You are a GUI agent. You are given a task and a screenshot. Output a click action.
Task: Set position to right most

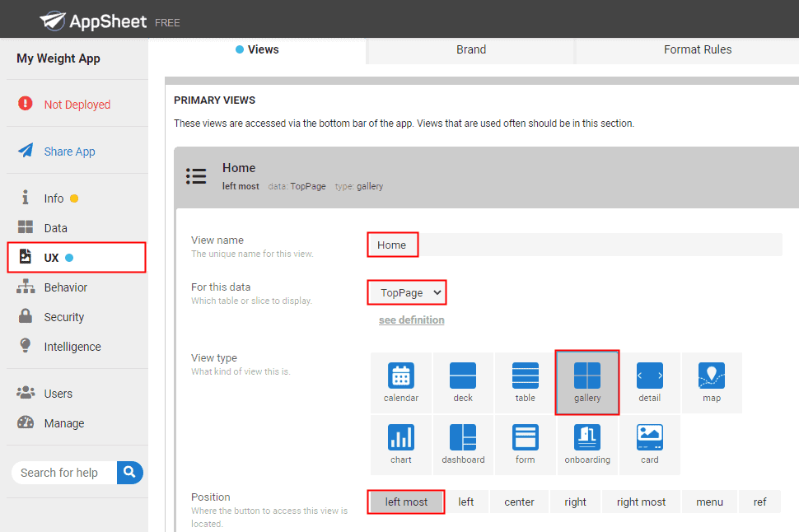click(641, 502)
